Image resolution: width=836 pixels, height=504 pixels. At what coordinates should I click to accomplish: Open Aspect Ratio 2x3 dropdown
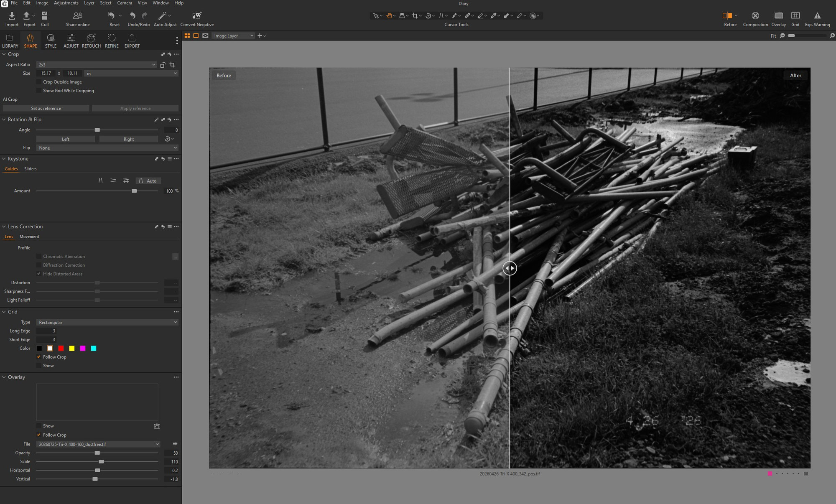[97, 65]
